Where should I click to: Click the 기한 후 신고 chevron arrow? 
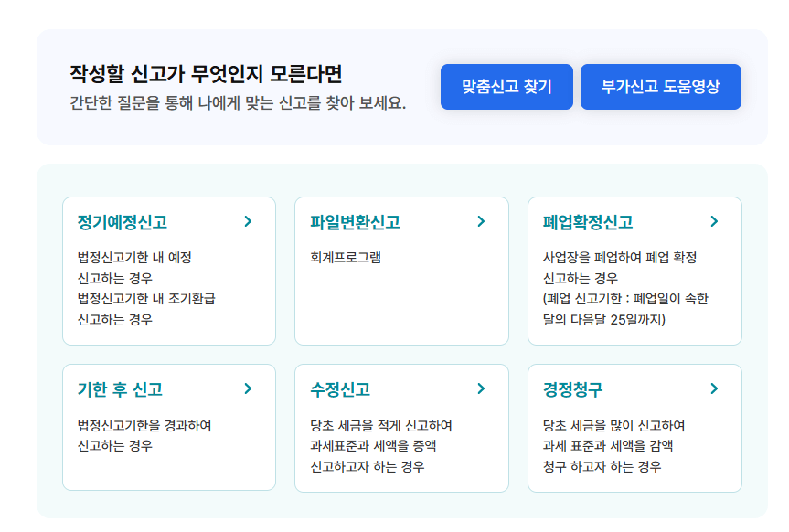(x=248, y=388)
